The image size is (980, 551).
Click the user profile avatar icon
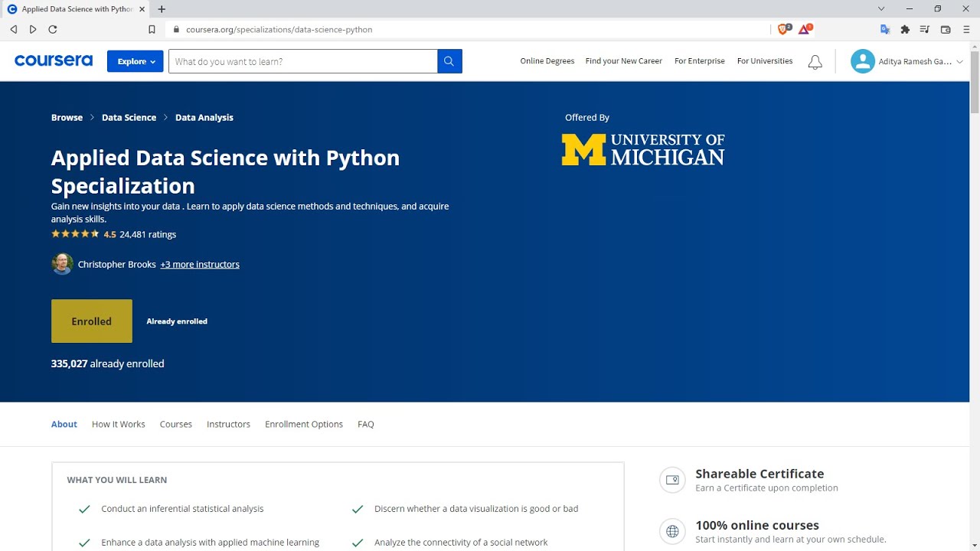(862, 61)
